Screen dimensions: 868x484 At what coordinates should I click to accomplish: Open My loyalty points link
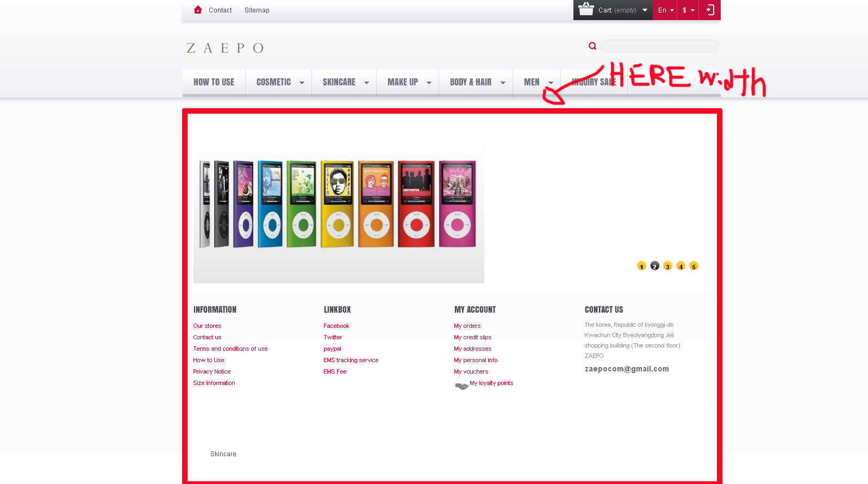click(491, 383)
